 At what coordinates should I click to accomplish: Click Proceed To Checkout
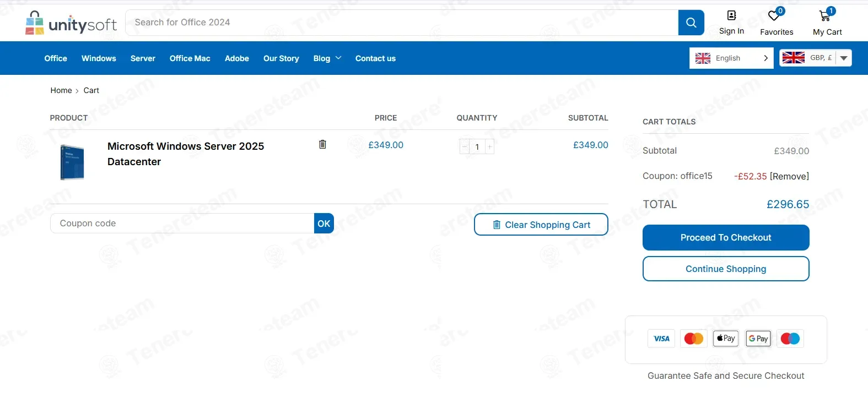point(726,237)
